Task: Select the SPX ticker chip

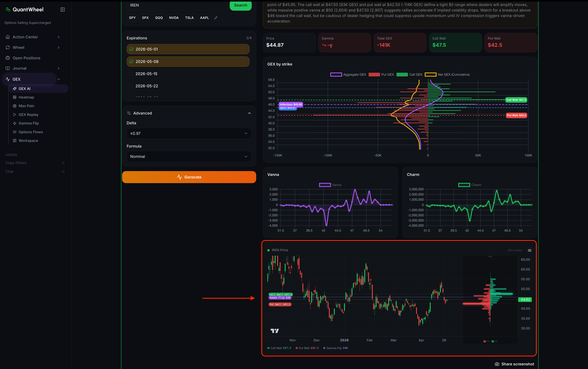Action: [x=145, y=18]
